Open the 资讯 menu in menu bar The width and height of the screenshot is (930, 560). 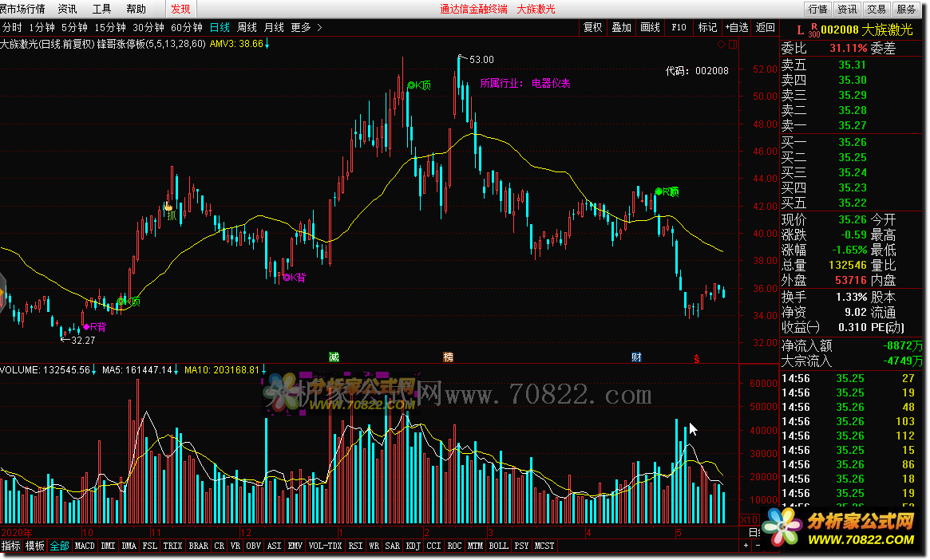point(67,9)
